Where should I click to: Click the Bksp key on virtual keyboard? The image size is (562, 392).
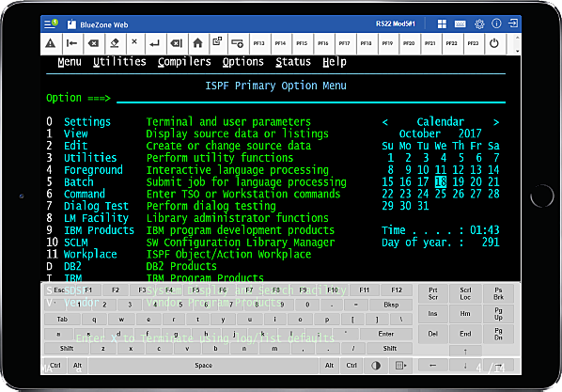[391, 305]
